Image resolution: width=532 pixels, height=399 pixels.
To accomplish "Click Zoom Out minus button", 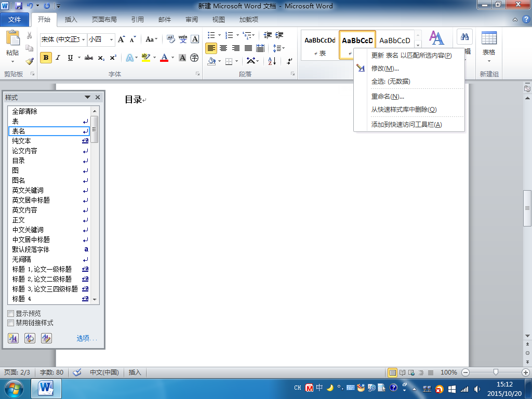I will click(466, 373).
